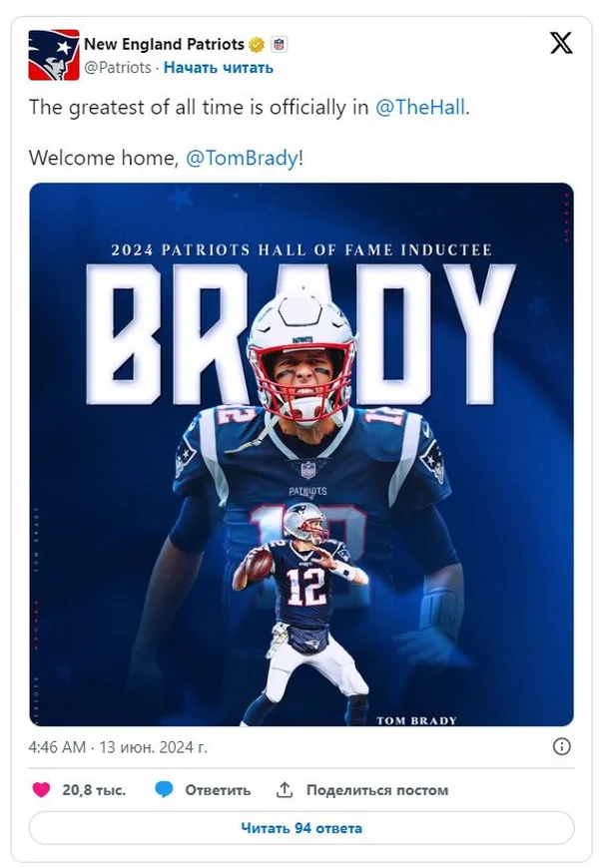This screenshot has height=868, width=599.
Task: Click the share arrow icon
Action: 285,789
